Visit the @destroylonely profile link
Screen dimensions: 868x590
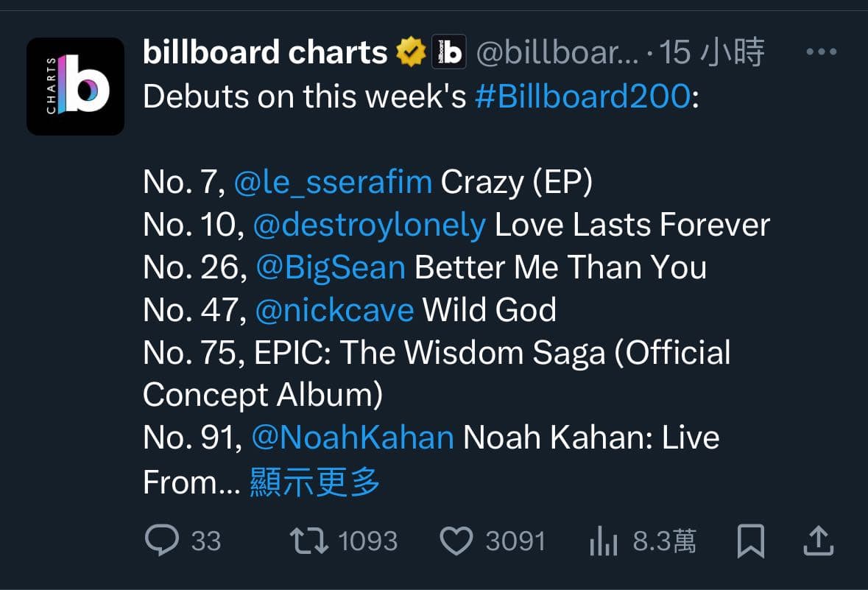tap(370, 225)
